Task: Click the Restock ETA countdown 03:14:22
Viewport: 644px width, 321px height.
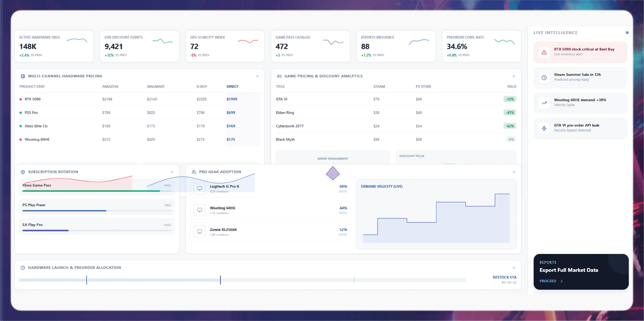Action: point(509,283)
